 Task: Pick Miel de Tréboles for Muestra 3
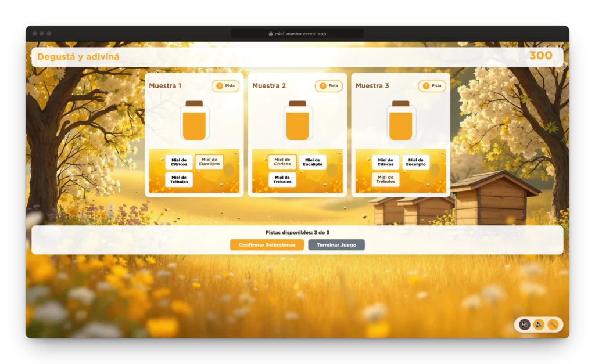coord(386,179)
